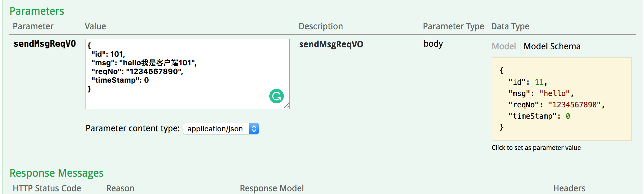Click the Parameter Type column header
Screen dimensions: 644x194
(x=453, y=26)
